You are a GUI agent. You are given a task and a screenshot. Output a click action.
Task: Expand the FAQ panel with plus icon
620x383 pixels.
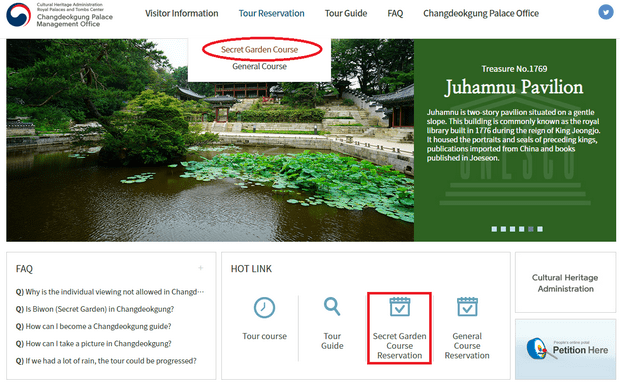(x=200, y=268)
